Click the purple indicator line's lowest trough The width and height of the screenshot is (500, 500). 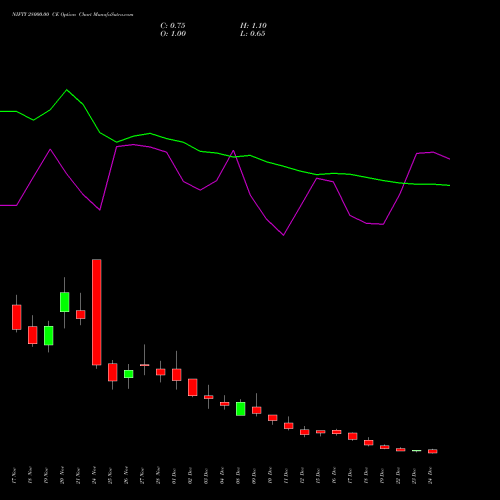pyautogui.click(x=283, y=235)
